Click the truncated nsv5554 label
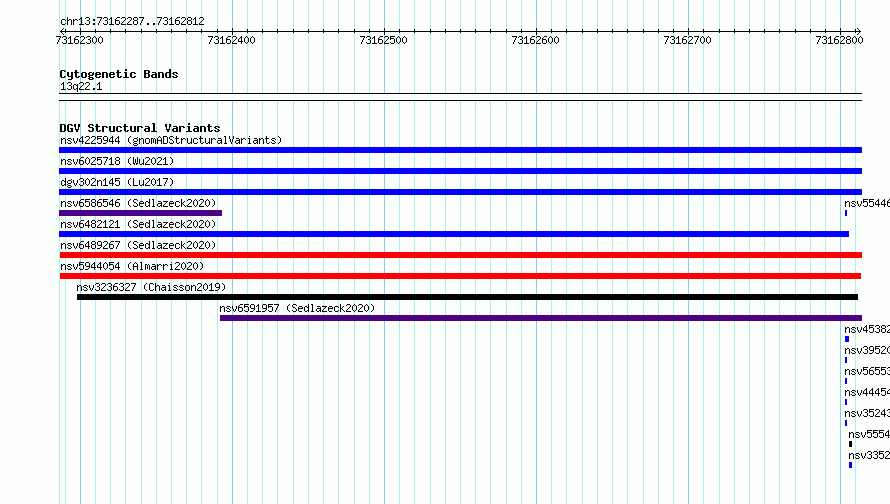Image resolution: width=890 pixels, height=504 pixels. click(x=869, y=434)
